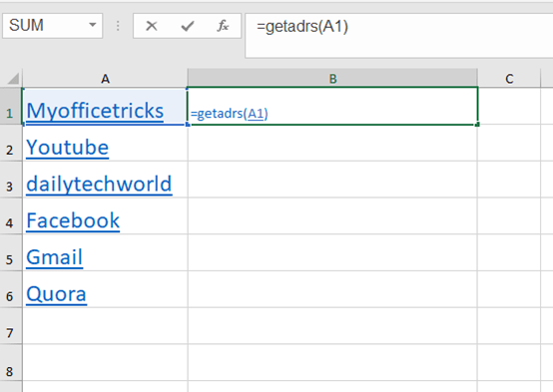Open the Myofficetricks hyperlink
553x392 pixels.
[x=95, y=111]
